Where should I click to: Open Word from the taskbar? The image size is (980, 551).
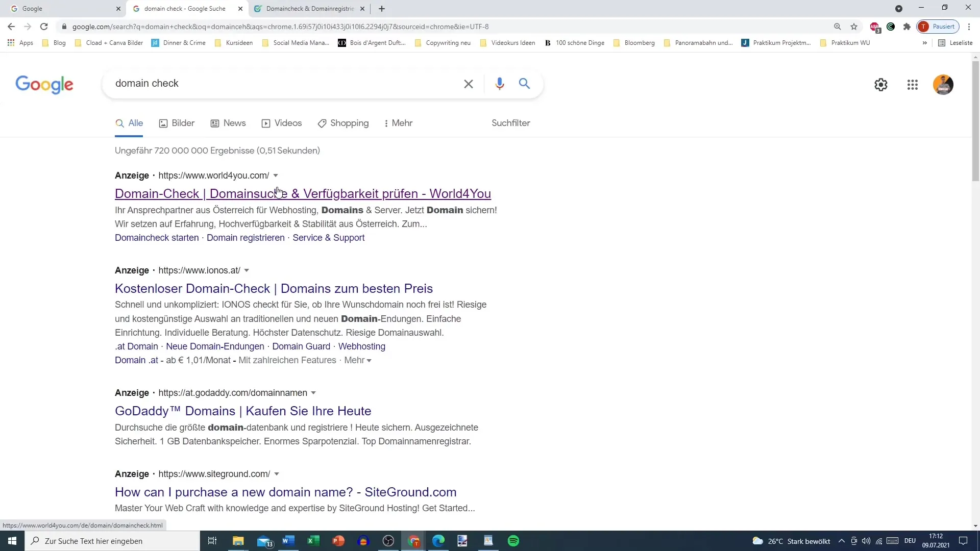click(x=288, y=541)
